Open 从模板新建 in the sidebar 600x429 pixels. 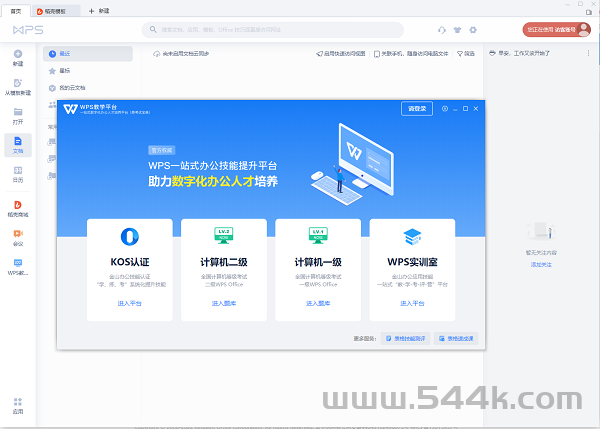point(17,87)
